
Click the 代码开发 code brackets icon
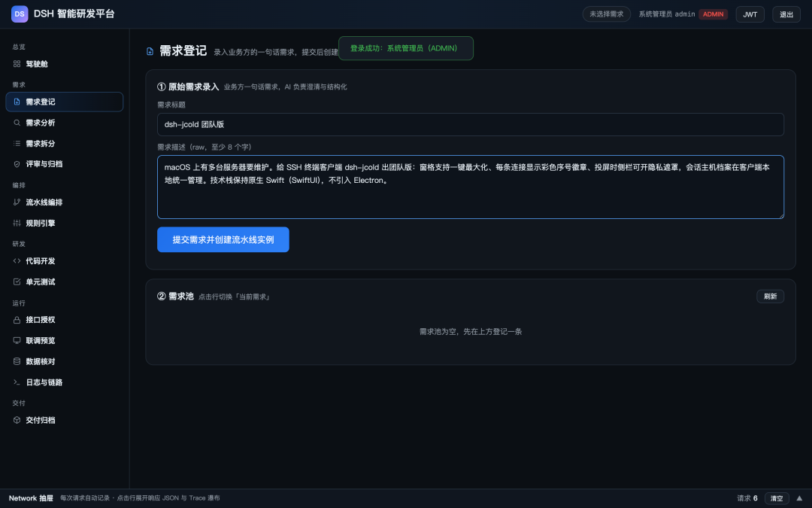click(17, 260)
